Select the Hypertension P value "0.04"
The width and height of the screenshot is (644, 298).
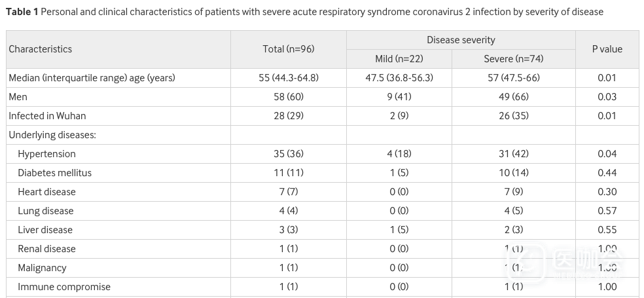pyautogui.click(x=607, y=154)
